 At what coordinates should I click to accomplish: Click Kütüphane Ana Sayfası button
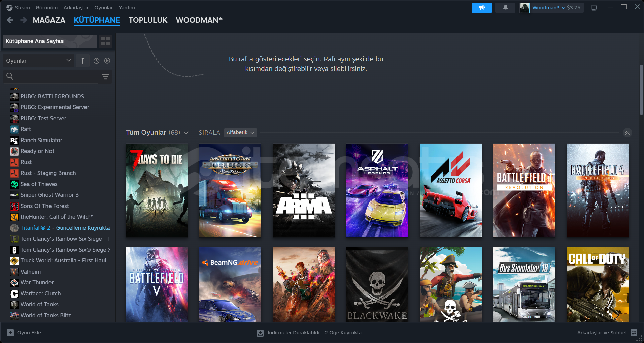50,41
